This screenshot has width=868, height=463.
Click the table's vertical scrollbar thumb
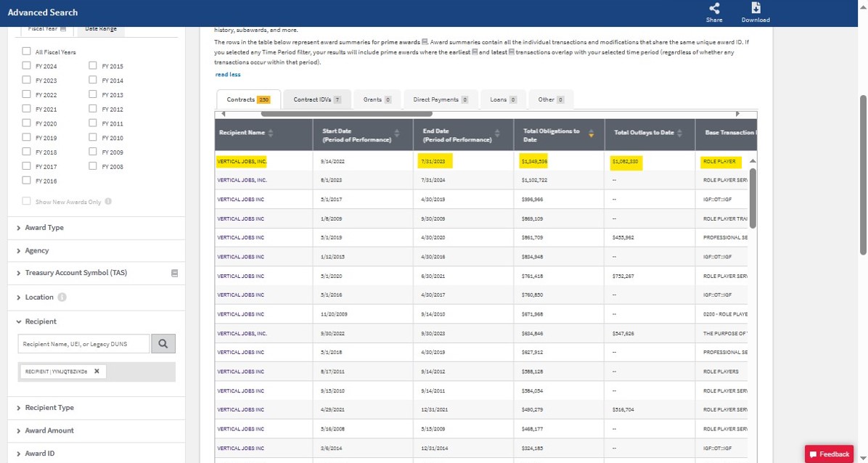(753, 198)
